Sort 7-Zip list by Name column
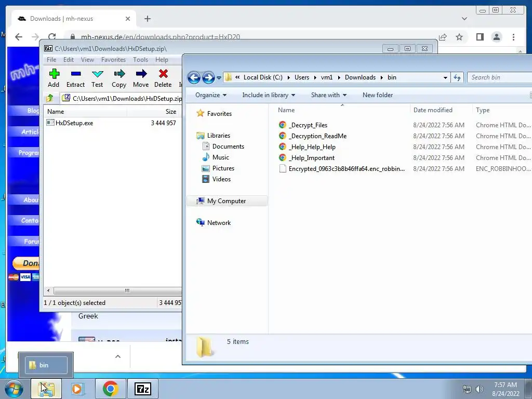The width and height of the screenshot is (532, 399). coord(86,112)
